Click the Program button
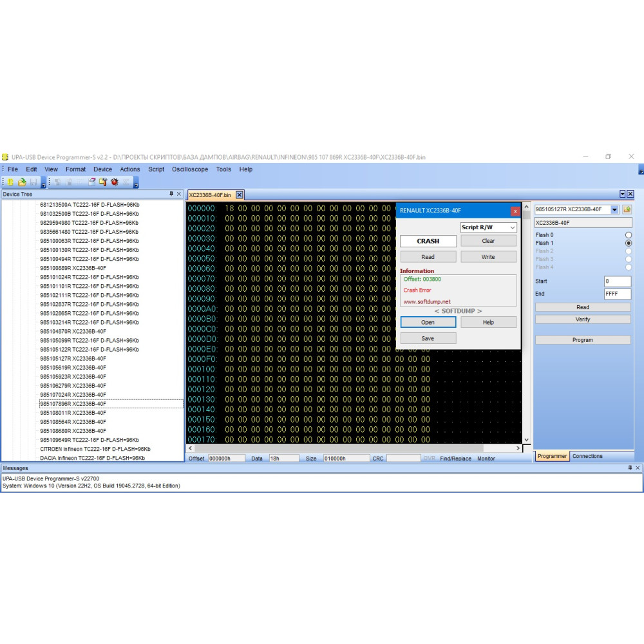The width and height of the screenshot is (644, 644). click(582, 340)
